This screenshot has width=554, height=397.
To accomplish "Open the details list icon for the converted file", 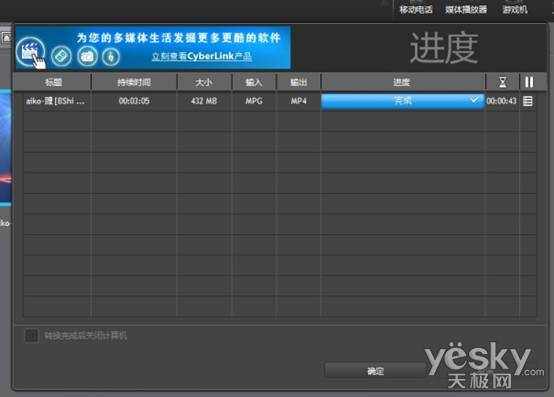I will pyautogui.click(x=528, y=101).
